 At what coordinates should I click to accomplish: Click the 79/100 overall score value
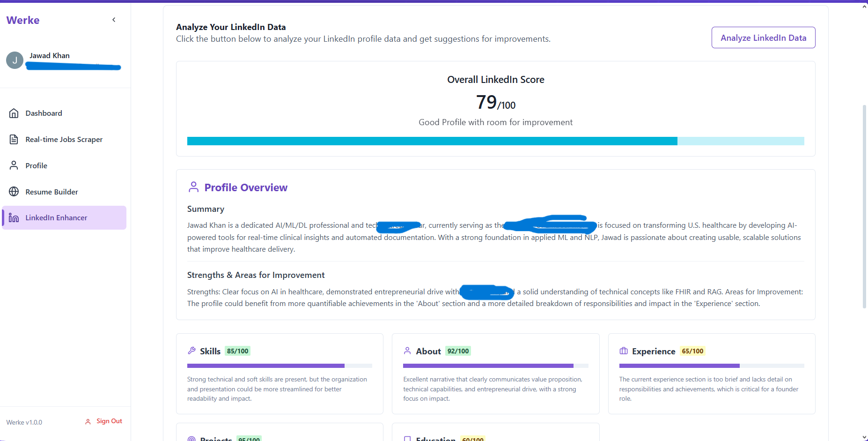(x=495, y=102)
